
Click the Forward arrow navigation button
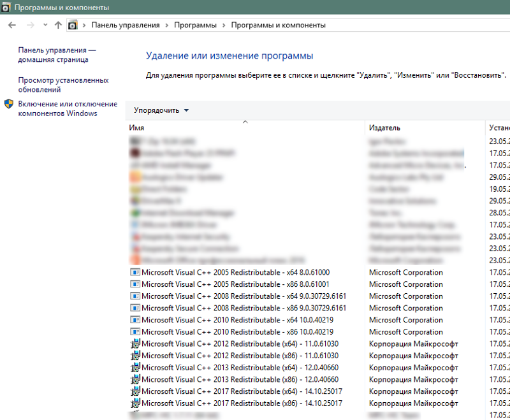click(30, 25)
